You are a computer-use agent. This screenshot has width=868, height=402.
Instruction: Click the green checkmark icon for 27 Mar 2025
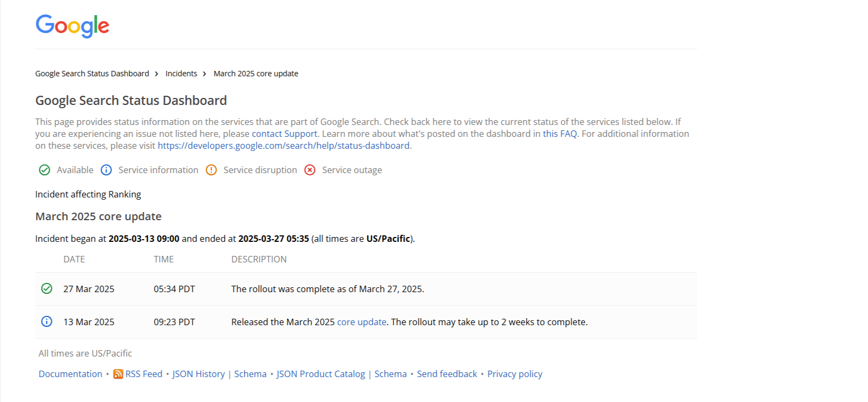[47, 288]
